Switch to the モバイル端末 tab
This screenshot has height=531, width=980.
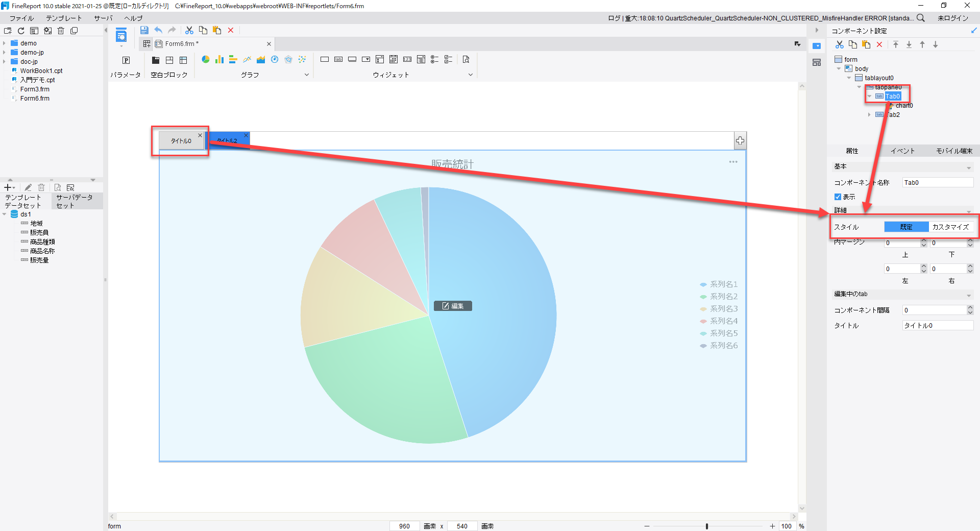tap(954, 151)
